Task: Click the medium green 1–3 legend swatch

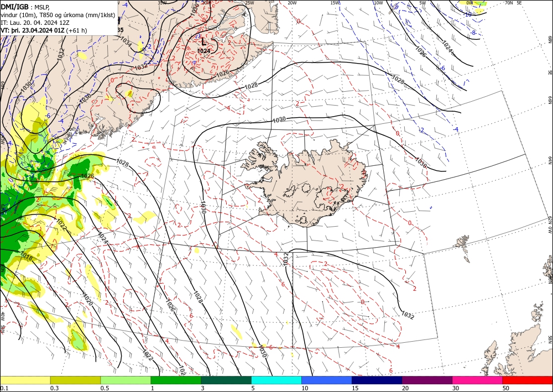Action: pos(176,380)
